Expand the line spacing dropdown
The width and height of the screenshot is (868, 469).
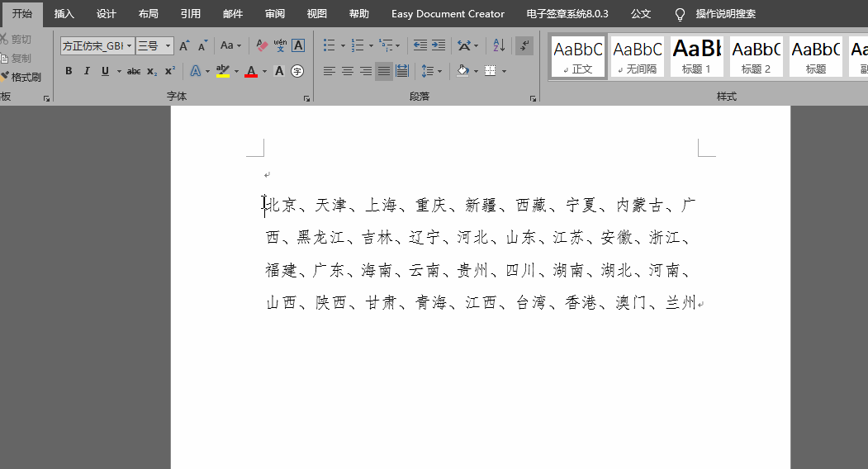[439, 71]
